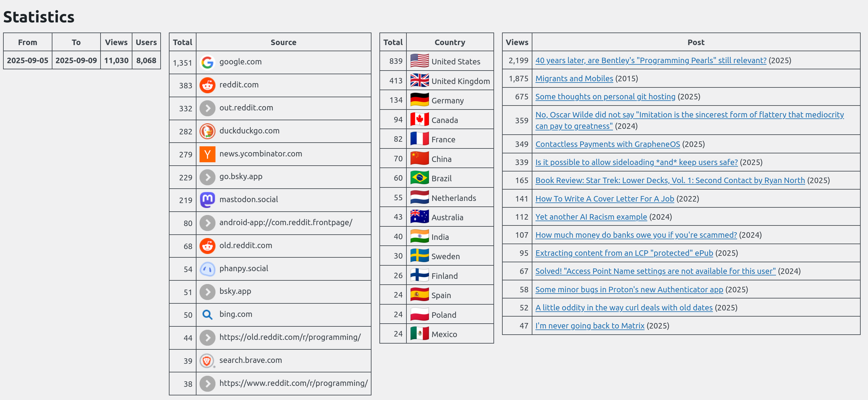Click the Canada flag icon
868x400 pixels.
(420, 119)
